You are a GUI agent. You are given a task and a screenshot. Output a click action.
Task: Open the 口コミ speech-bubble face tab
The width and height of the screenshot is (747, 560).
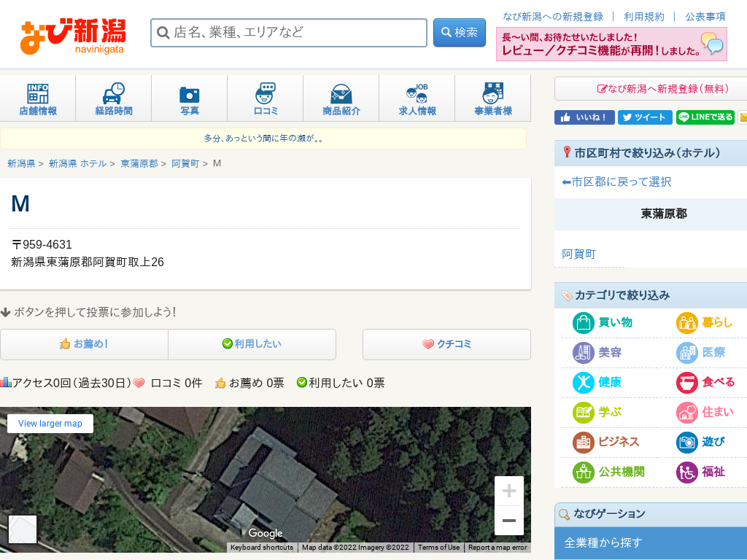[x=266, y=98]
